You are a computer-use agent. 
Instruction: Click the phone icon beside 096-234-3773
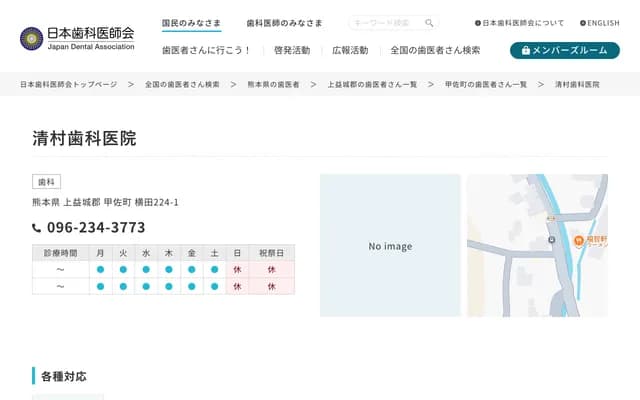click(37, 228)
